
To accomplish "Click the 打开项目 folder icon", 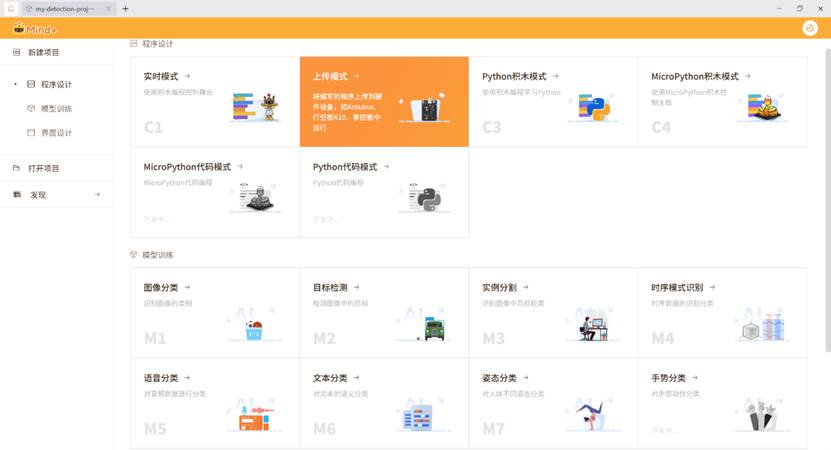I will click(16, 168).
